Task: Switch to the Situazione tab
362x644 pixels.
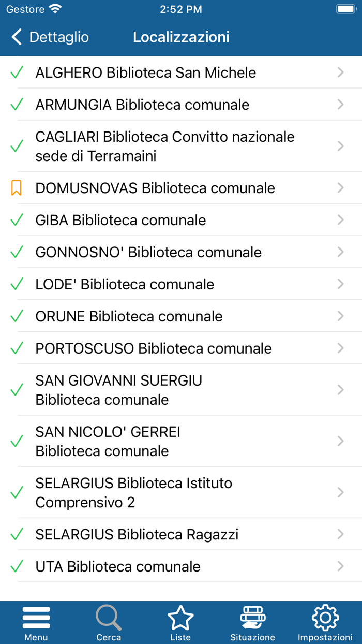Action: click(x=253, y=622)
